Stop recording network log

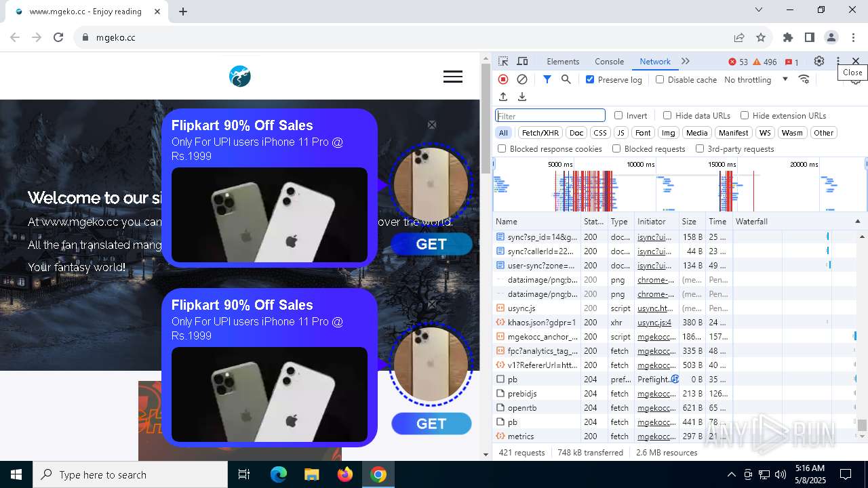[x=503, y=79]
